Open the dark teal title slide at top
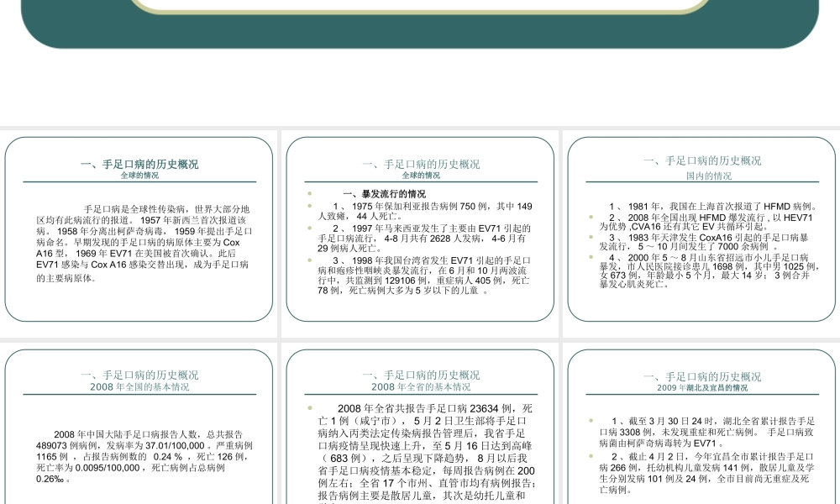Image resolution: width=840 pixels, height=504 pixels. pos(420,21)
